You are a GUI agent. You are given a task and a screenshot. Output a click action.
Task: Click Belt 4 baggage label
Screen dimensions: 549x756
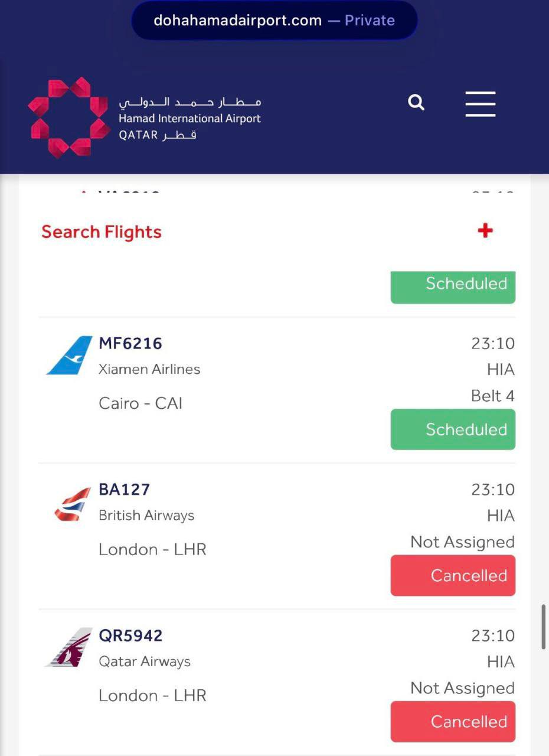[493, 396]
